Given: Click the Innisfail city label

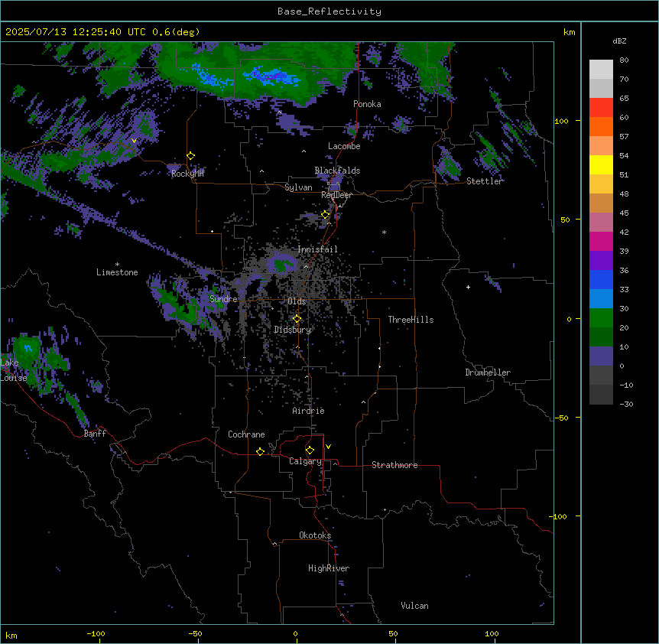Looking at the screenshot, I should tap(317, 249).
